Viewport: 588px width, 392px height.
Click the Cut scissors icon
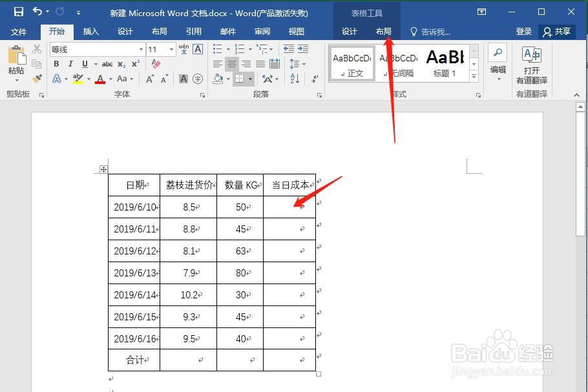(x=37, y=49)
